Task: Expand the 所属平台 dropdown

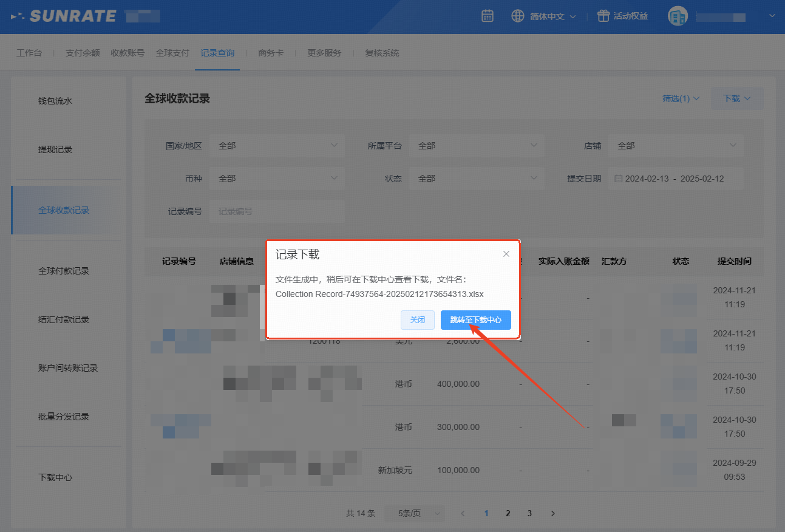Action: click(x=476, y=146)
